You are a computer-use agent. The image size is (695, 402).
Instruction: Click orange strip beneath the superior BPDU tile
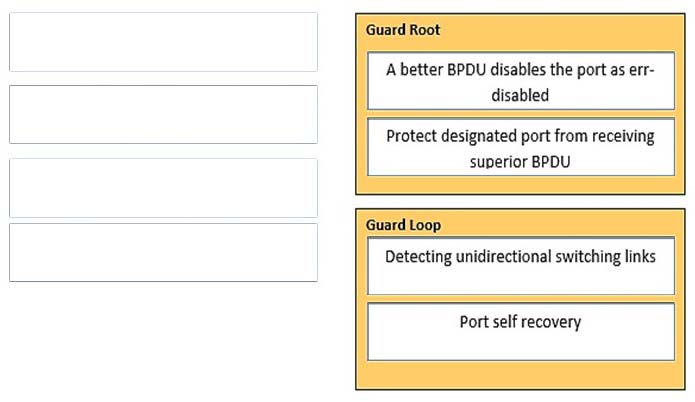520,184
